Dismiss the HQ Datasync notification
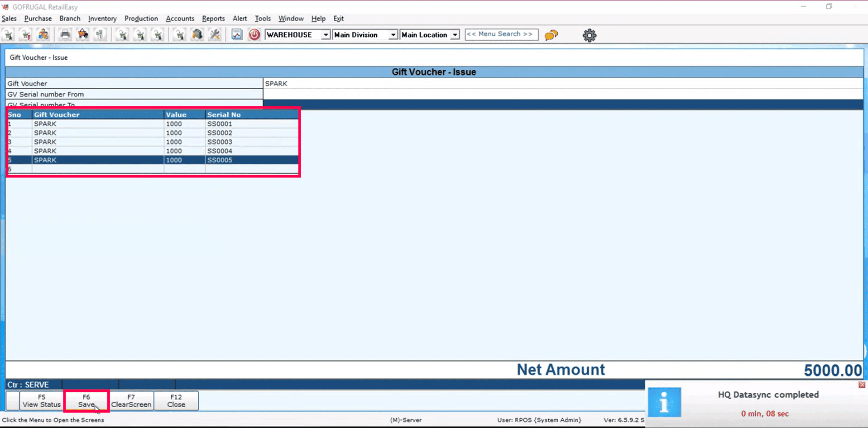 pos(862,385)
